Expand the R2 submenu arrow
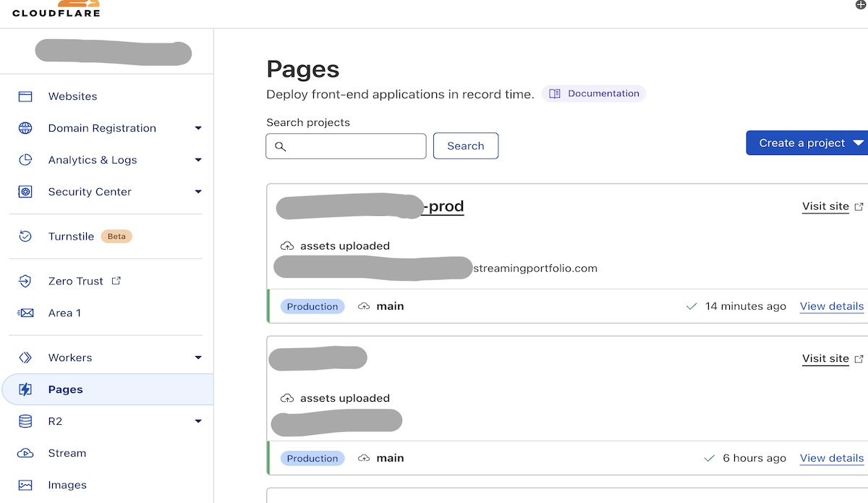Image resolution: width=868 pixels, height=503 pixels. coord(198,421)
